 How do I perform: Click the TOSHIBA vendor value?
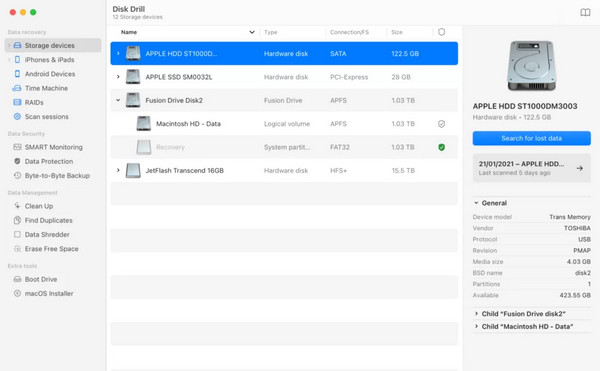577,228
